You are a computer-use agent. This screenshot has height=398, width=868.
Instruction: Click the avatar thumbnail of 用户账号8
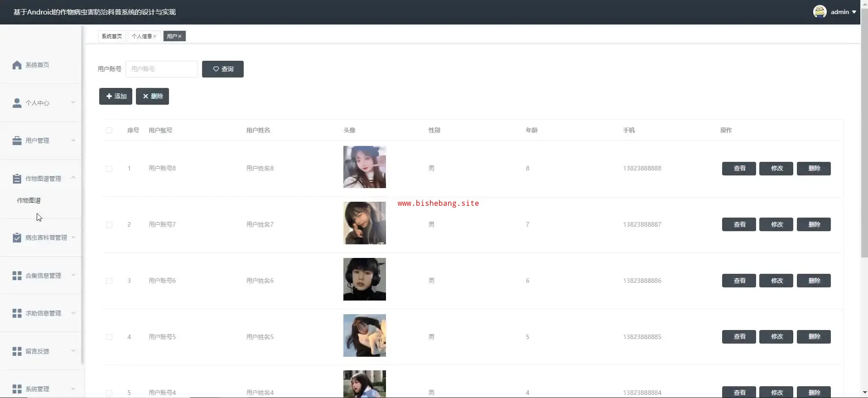365,167
